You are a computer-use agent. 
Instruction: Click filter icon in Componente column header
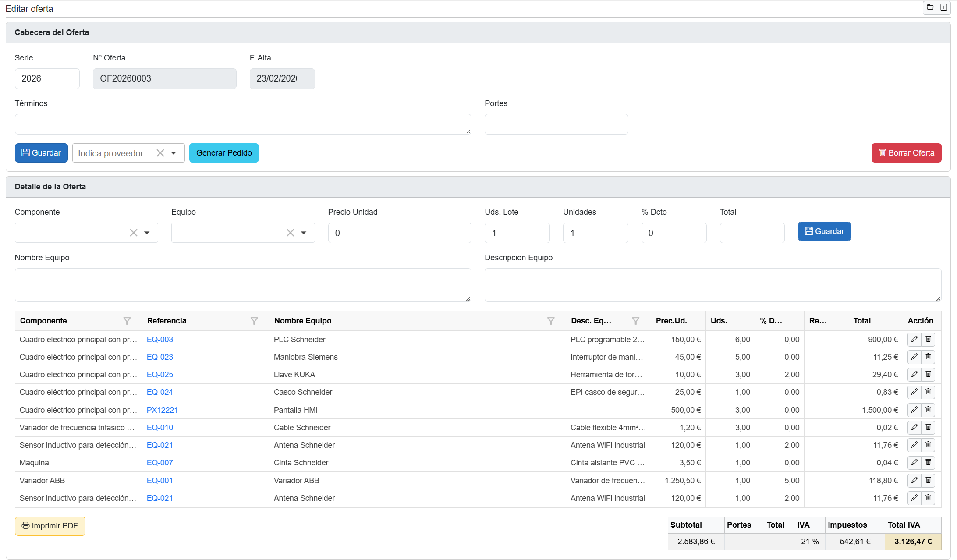[127, 321]
